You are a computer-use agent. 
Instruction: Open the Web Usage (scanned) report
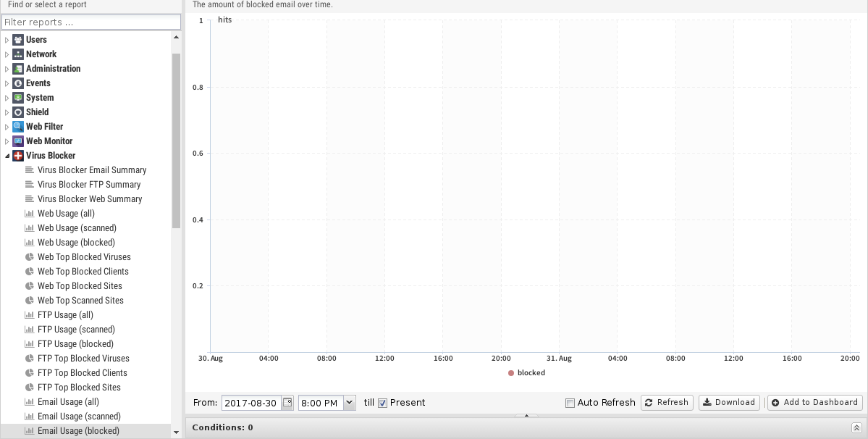pos(77,228)
